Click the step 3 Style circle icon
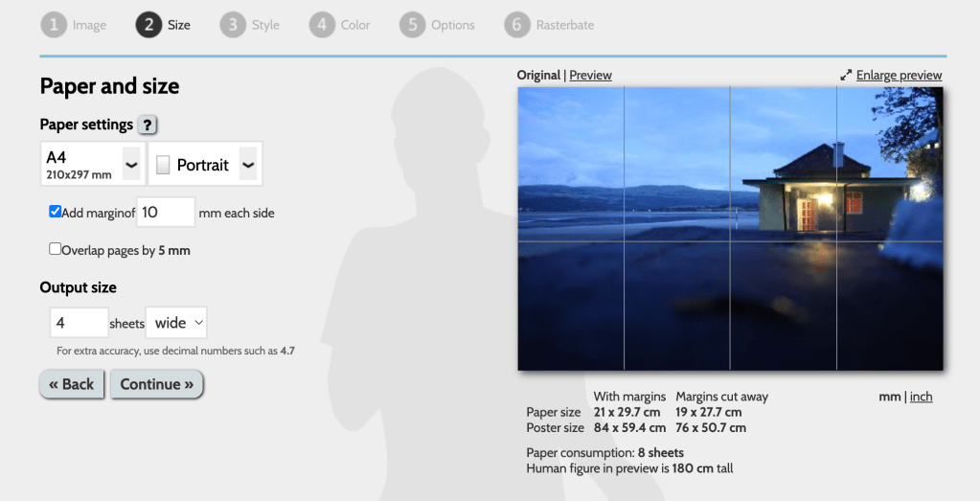980x501 pixels. (x=233, y=25)
